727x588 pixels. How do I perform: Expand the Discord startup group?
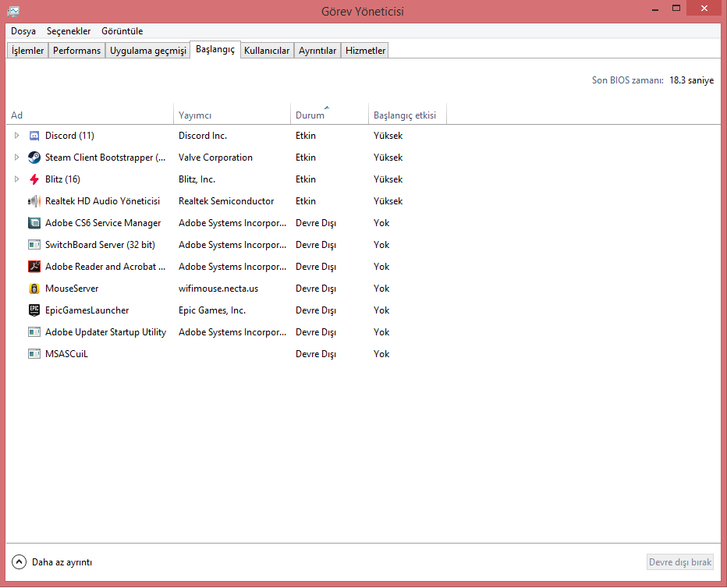coord(16,136)
